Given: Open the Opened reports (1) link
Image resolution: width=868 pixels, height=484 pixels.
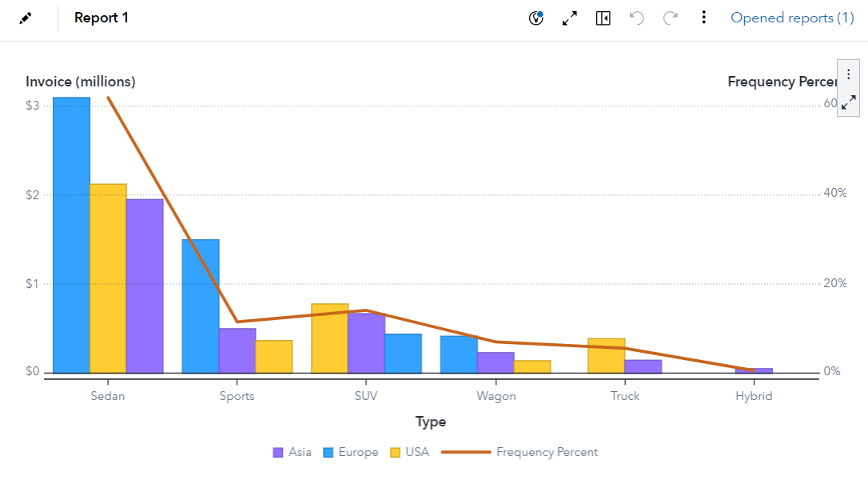Looking at the screenshot, I should (792, 18).
